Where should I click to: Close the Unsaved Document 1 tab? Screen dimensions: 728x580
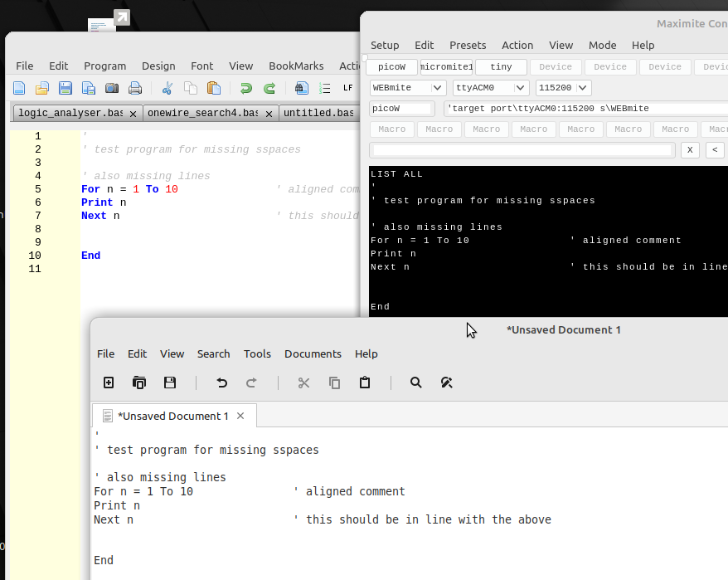(x=240, y=416)
